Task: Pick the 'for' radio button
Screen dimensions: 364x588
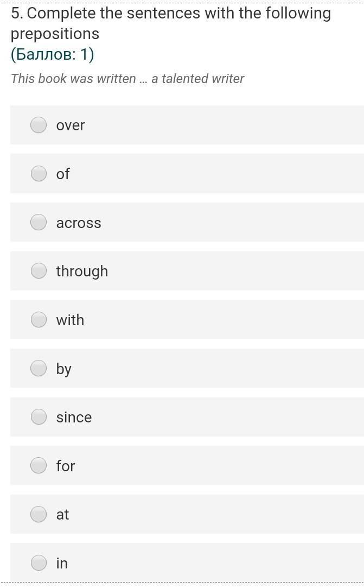Action: click(x=39, y=466)
